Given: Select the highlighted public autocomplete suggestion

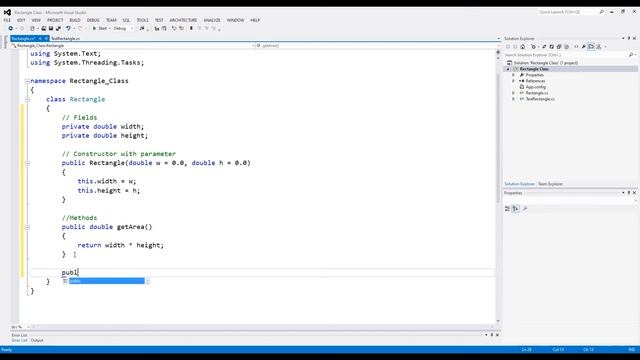Looking at the screenshot, I should coord(106,281).
